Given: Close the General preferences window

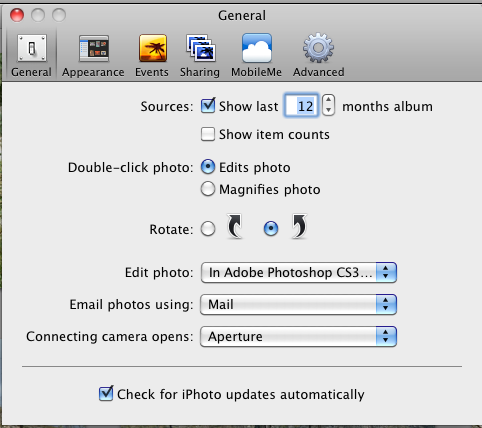Looking at the screenshot, I should [17, 15].
